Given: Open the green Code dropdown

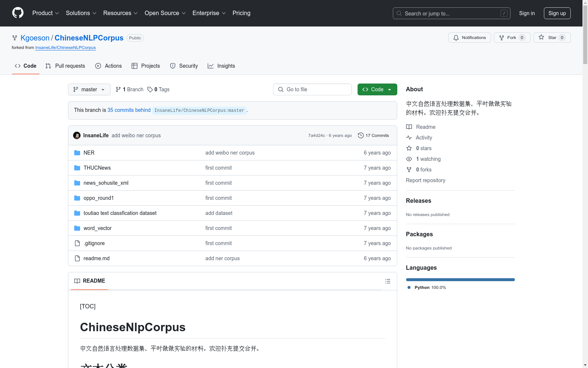Looking at the screenshot, I should (377, 89).
